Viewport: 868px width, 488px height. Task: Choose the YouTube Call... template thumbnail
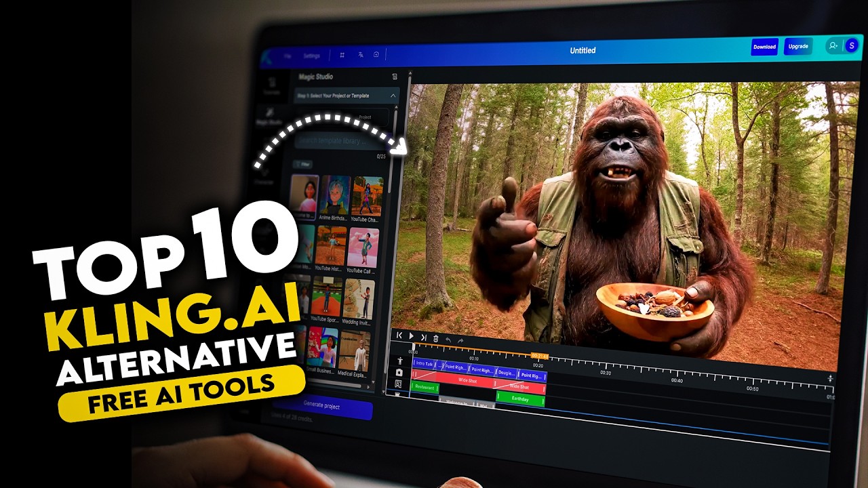tap(363, 247)
